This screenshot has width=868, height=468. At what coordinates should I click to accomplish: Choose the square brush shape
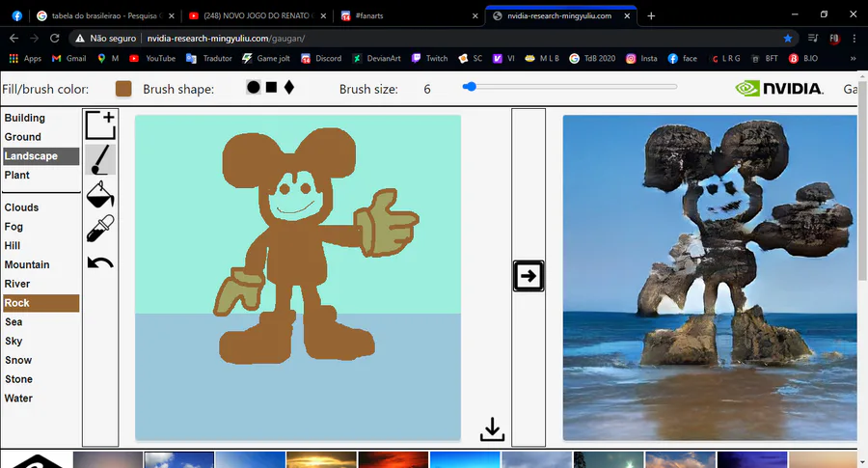[x=271, y=87]
